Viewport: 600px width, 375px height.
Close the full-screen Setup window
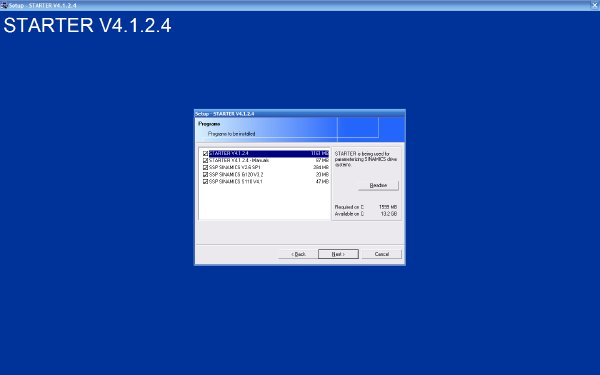coord(595,5)
